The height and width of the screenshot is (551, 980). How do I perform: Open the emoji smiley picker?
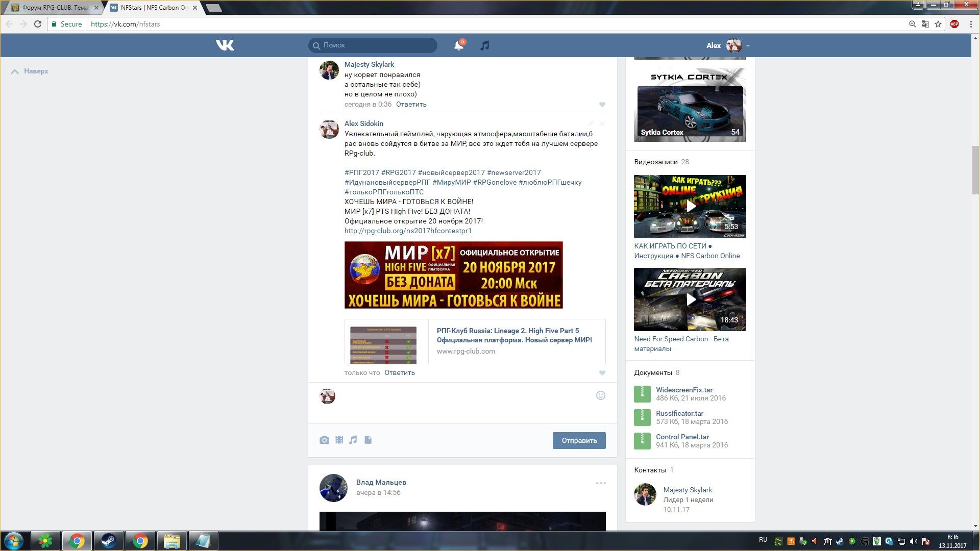pyautogui.click(x=601, y=395)
